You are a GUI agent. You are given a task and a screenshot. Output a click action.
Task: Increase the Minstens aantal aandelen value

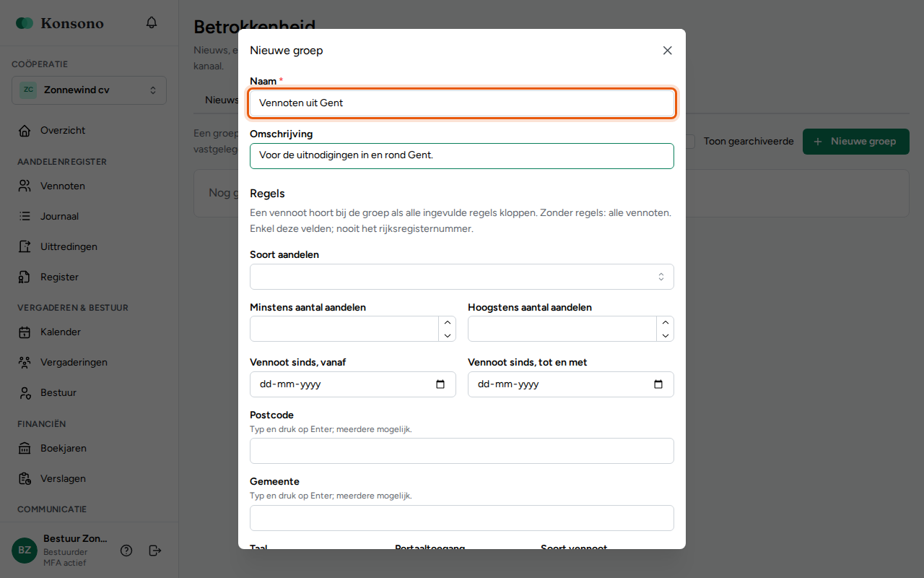[x=448, y=323]
